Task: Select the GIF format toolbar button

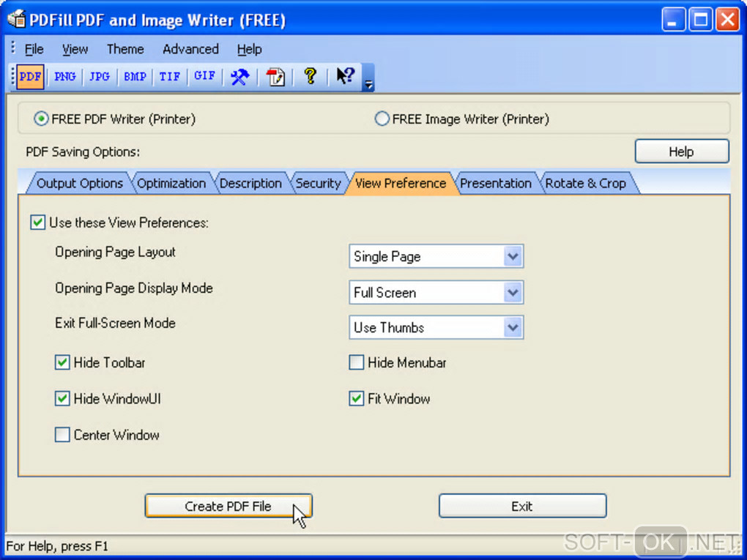Action: 205,77
